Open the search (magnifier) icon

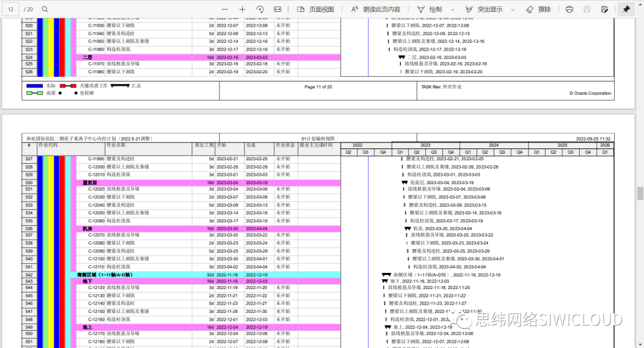point(45,9)
